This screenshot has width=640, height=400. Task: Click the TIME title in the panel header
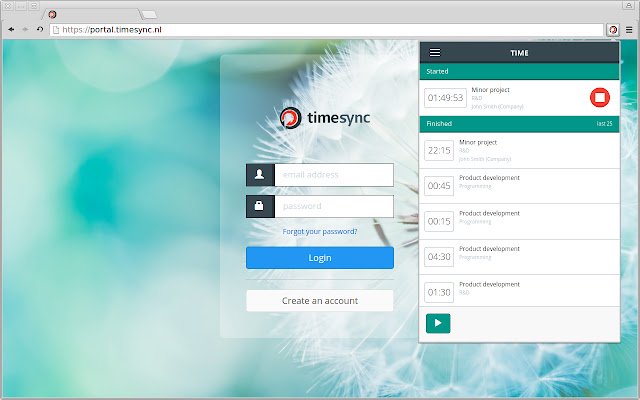(x=519, y=53)
